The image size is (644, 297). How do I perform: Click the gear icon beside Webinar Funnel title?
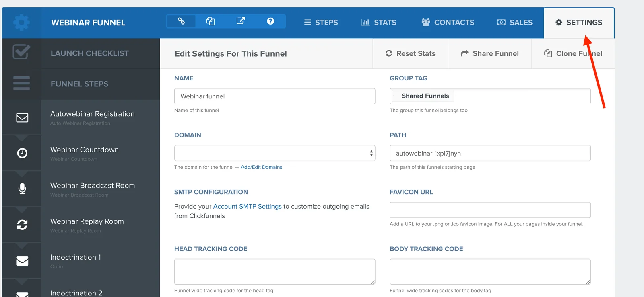[x=22, y=23]
